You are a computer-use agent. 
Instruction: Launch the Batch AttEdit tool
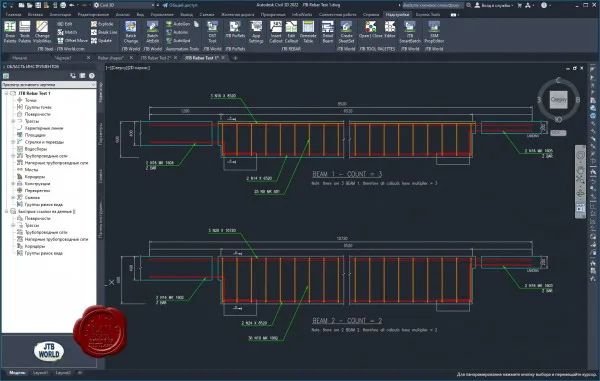pos(152,32)
